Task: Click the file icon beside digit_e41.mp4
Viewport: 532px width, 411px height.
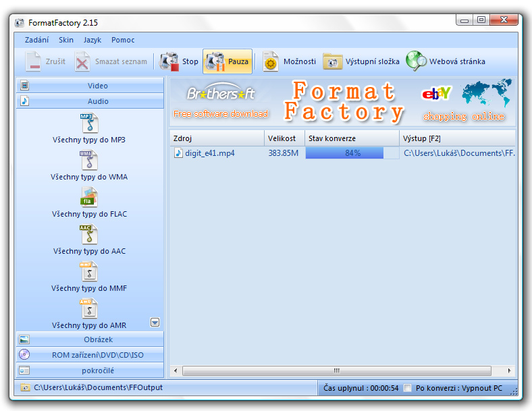Action: click(178, 153)
